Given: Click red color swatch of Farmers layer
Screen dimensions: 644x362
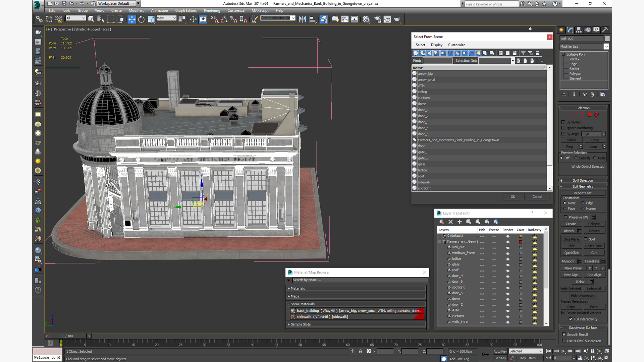Looking at the screenshot, I should pos(521,242).
